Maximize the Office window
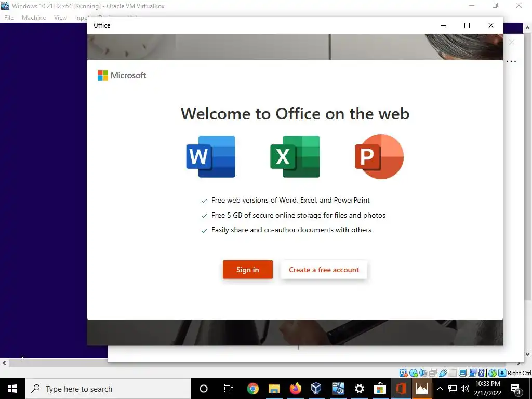Viewport: 532px width, 399px height. (x=467, y=25)
